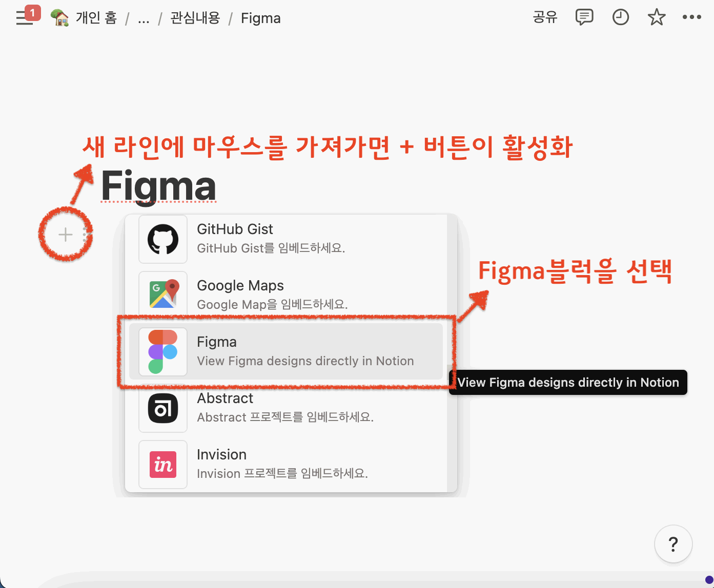The image size is (714, 588).
Task: Open the three-dot more options menu
Action: pyautogui.click(x=692, y=17)
